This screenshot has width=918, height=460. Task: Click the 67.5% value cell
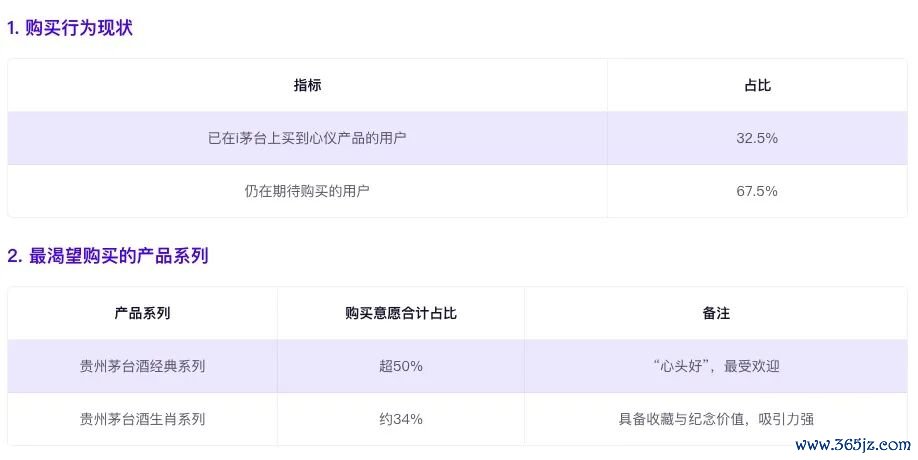pyautogui.click(x=757, y=191)
